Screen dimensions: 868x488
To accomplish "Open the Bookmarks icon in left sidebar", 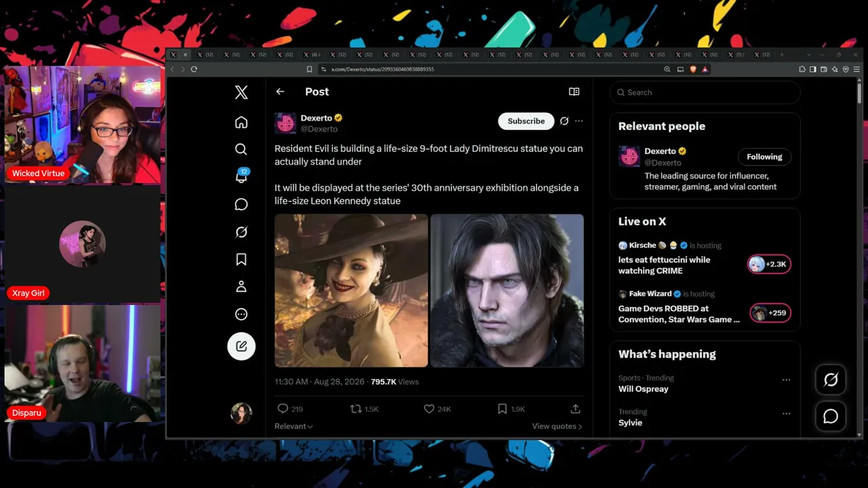I will pos(241,260).
